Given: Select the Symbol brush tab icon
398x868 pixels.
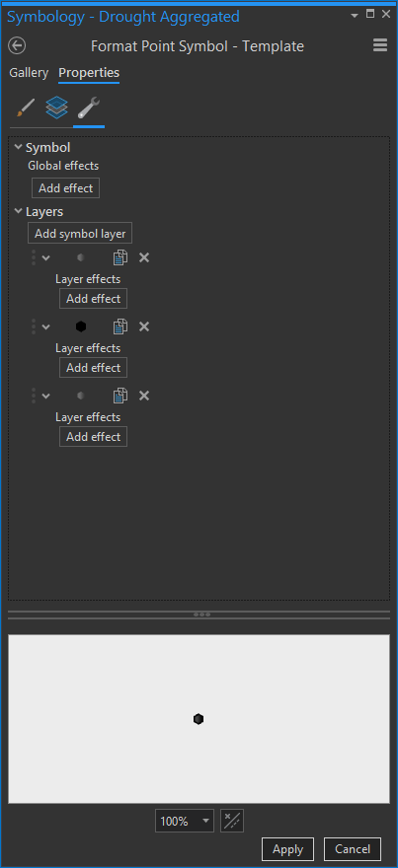Looking at the screenshot, I should pyautogui.click(x=25, y=108).
